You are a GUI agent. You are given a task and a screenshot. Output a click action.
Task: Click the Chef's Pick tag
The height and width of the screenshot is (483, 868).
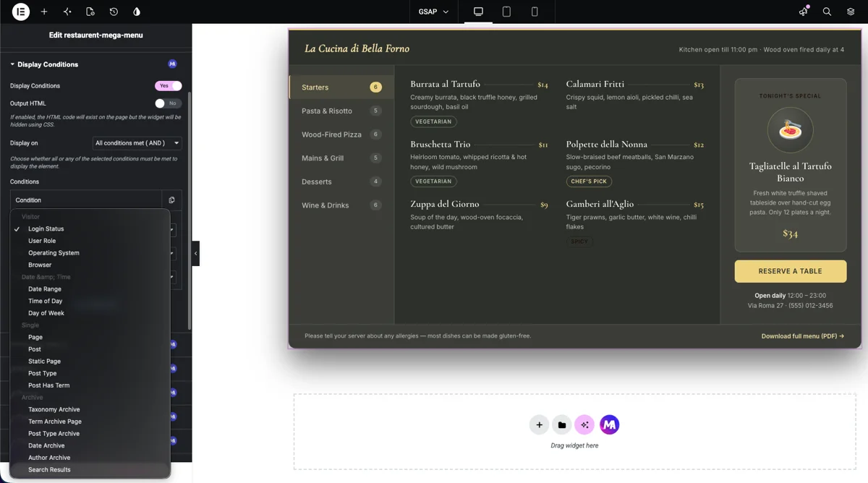point(589,181)
